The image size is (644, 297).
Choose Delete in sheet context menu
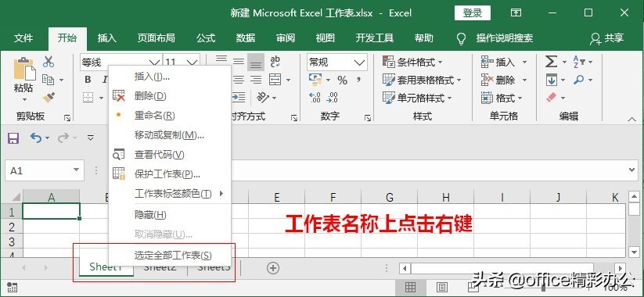coord(169,96)
